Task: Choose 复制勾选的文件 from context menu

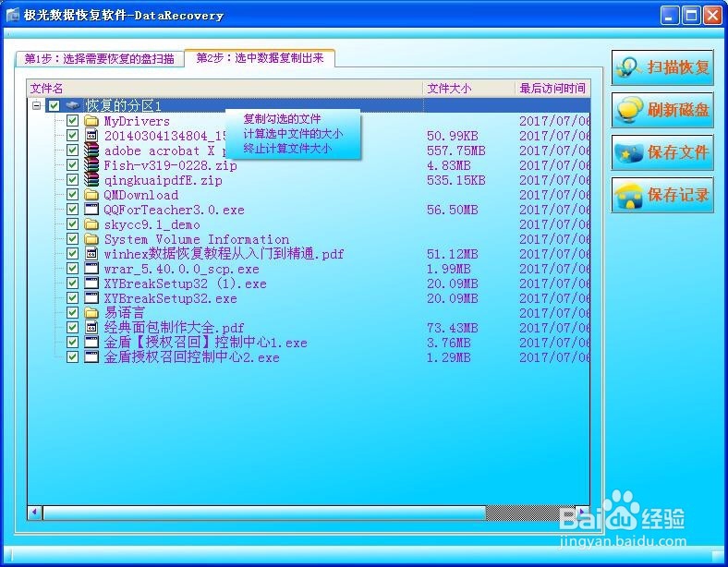Action: click(x=282, y=119)
